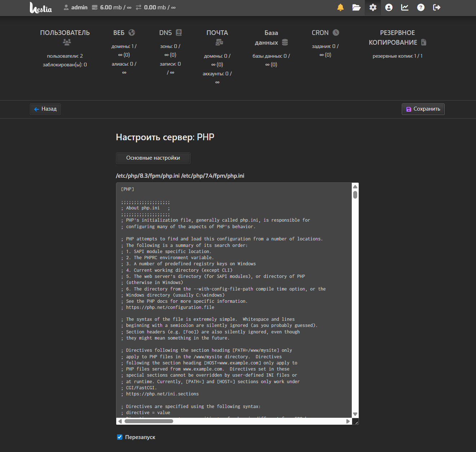Save the config with Сохранить button
This screenshot has height=452, width=476.
tap(423, 109)
